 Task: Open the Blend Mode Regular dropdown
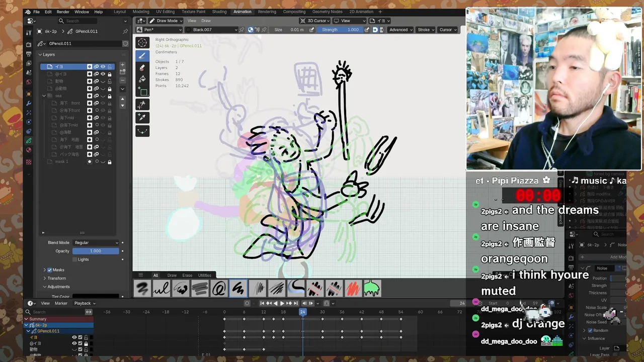coord(96,243)
